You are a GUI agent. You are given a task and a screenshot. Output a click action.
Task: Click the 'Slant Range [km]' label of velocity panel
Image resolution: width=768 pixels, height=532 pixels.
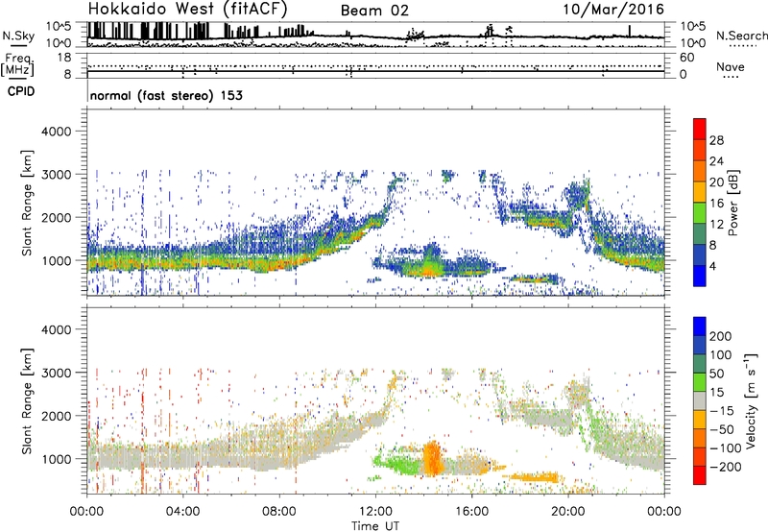[27, 401]
